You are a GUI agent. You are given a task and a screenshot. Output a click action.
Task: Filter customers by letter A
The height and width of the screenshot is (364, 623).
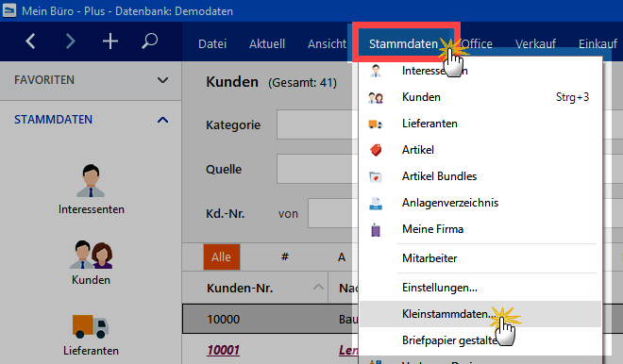click(342, 256)
